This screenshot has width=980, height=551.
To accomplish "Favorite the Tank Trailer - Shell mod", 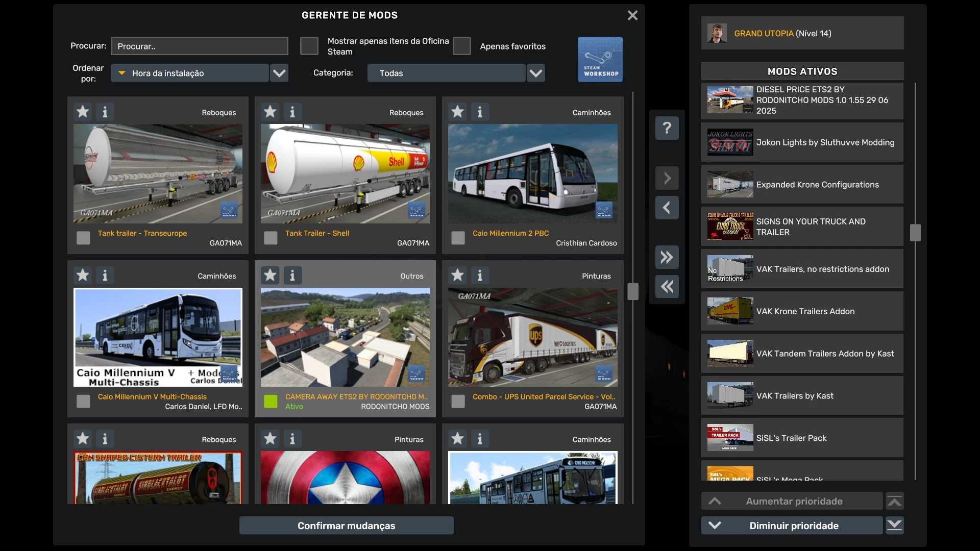I will (x=270, y=112).
